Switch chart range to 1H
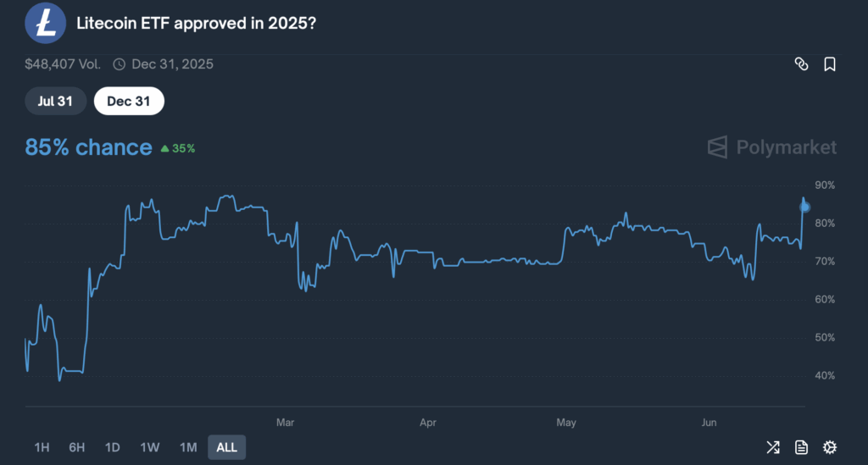Viewport: 868px width, 465px height. click(x=42, y=447)
